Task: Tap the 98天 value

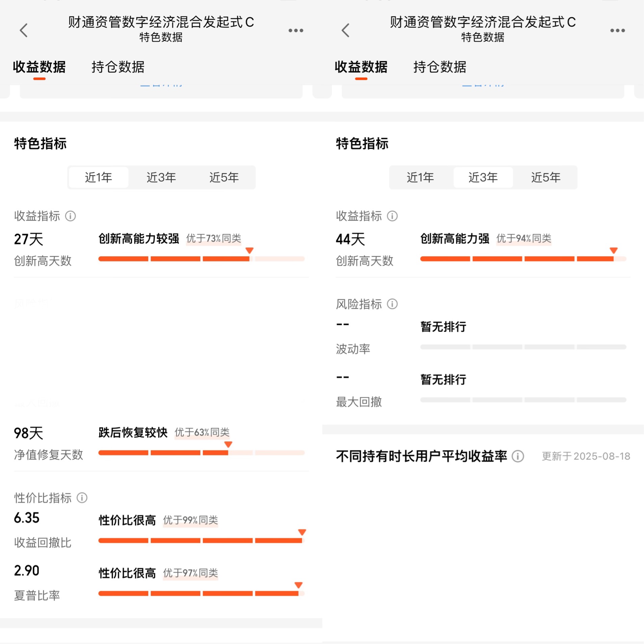Action: [x=28, y=433]
